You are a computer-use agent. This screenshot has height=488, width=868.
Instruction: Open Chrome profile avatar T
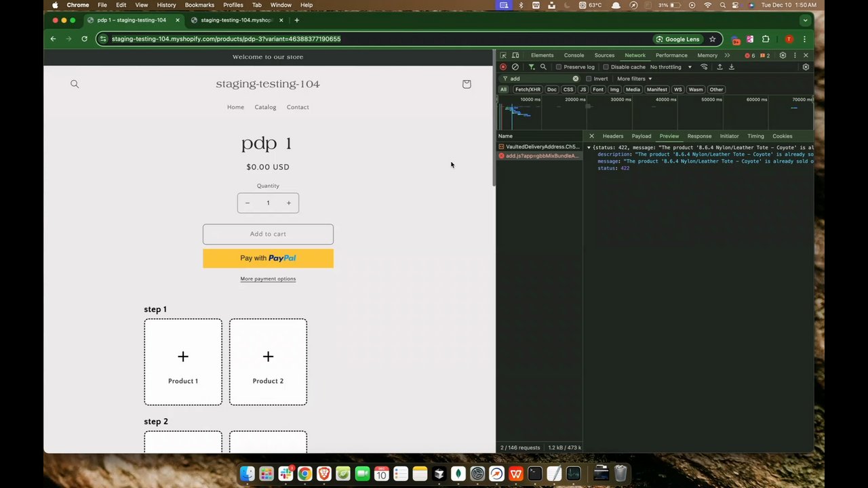pos(789,39)
